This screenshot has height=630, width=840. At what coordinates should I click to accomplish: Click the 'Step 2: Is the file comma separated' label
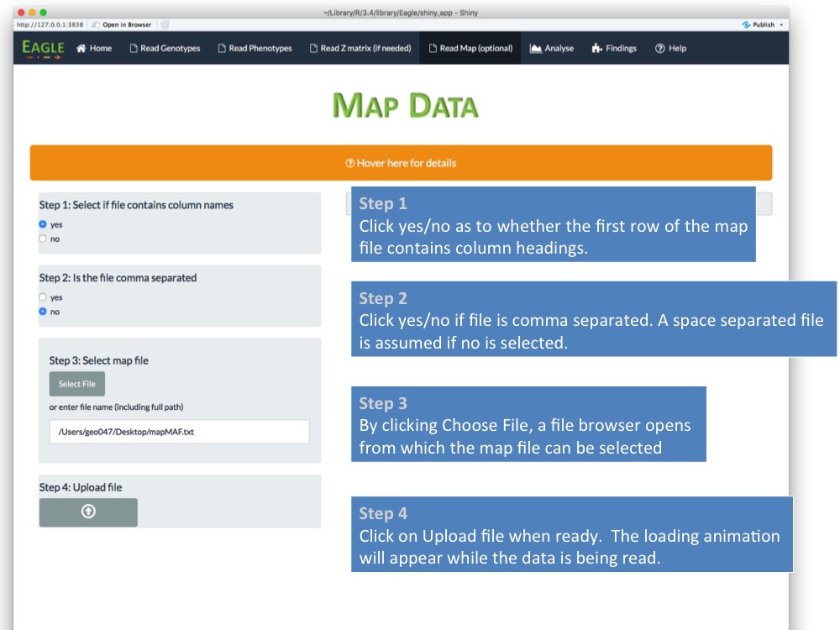[118, 278]
